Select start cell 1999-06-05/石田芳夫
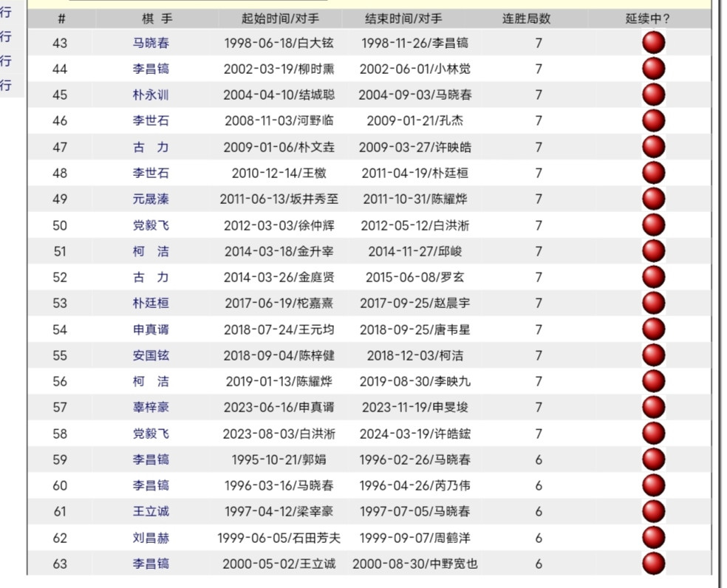Viewport: 727px width, 588px height. [279, 538]
